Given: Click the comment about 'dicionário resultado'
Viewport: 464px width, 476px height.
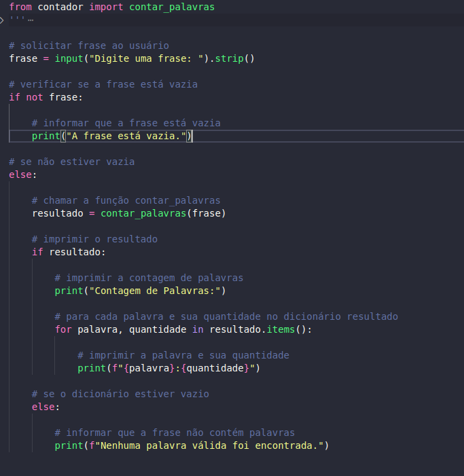Looking at the screenshot, I should [x=226, y=316].
